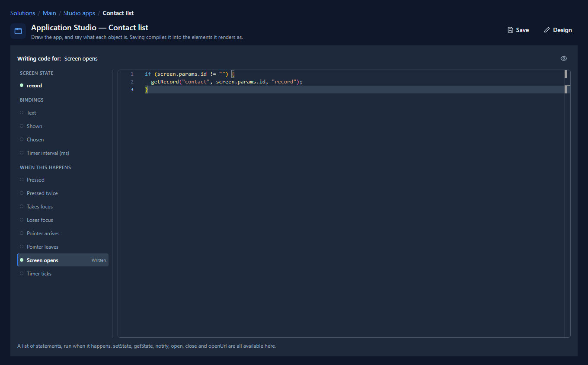Save the Contact list app
Viewport: 588px width, 365px height.
[x=518, y=30]
